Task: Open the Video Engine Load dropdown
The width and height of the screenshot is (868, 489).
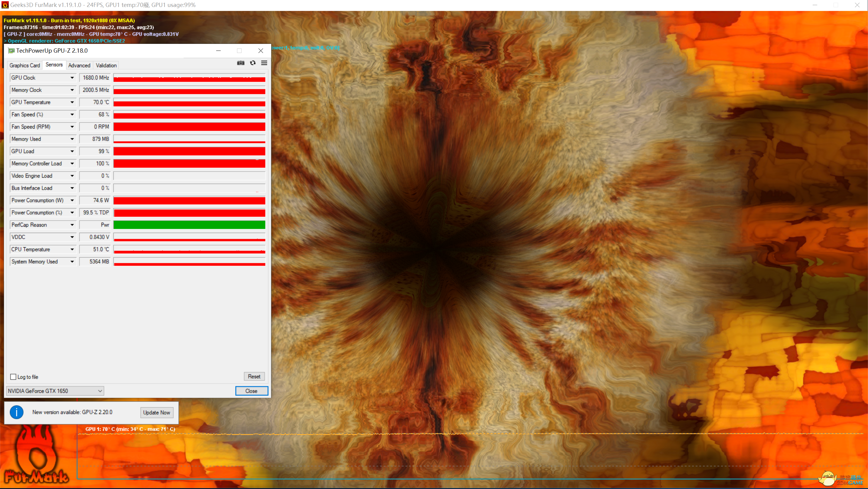Action: (72, 176)
